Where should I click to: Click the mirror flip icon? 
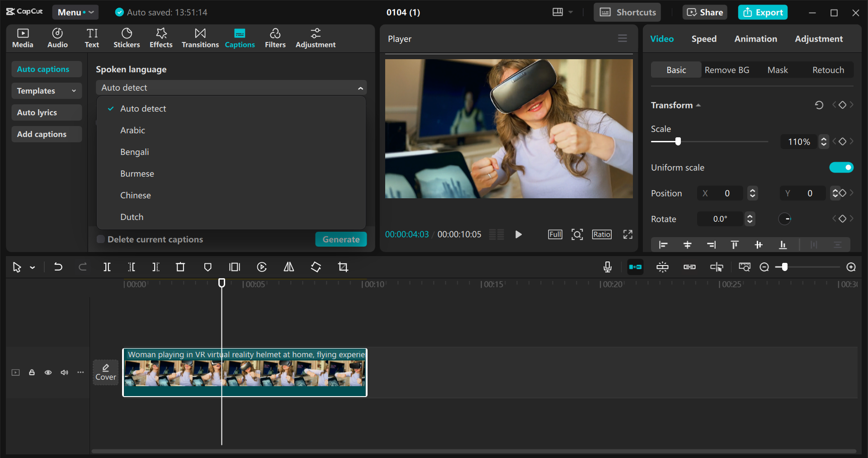289,267
